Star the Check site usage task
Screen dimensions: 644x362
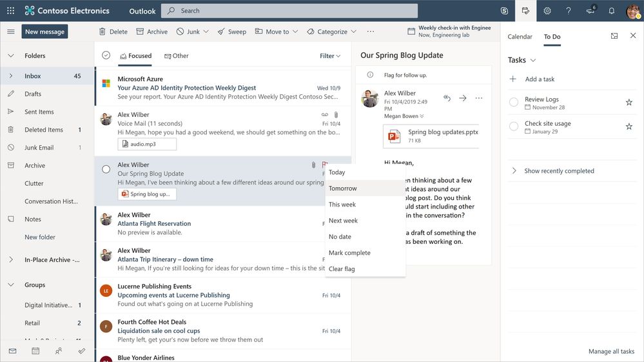click(x=629, y=126)
